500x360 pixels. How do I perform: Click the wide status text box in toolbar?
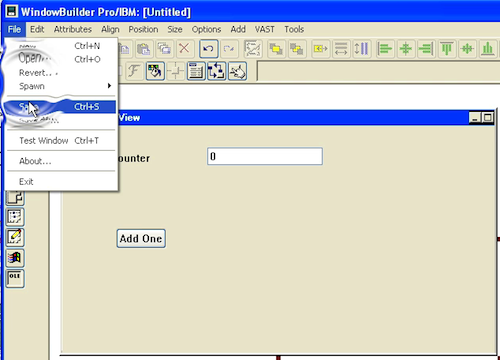coord(378,71)
